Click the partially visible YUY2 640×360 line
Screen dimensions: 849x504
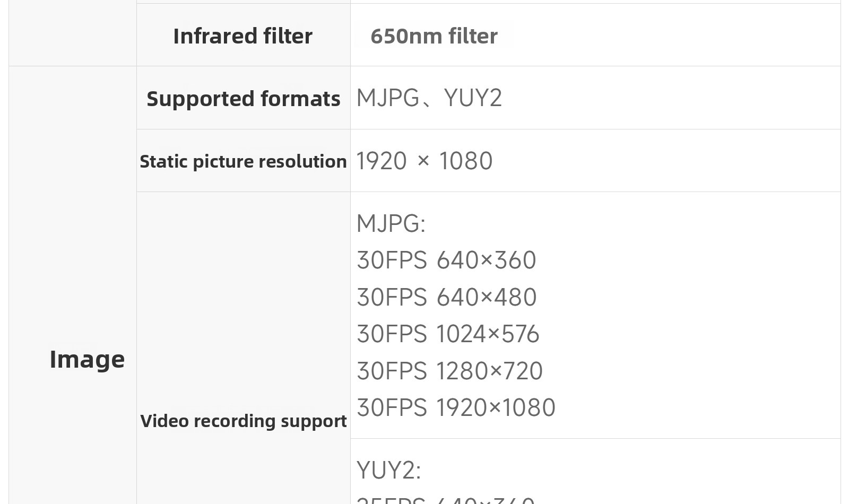[446, 500]
